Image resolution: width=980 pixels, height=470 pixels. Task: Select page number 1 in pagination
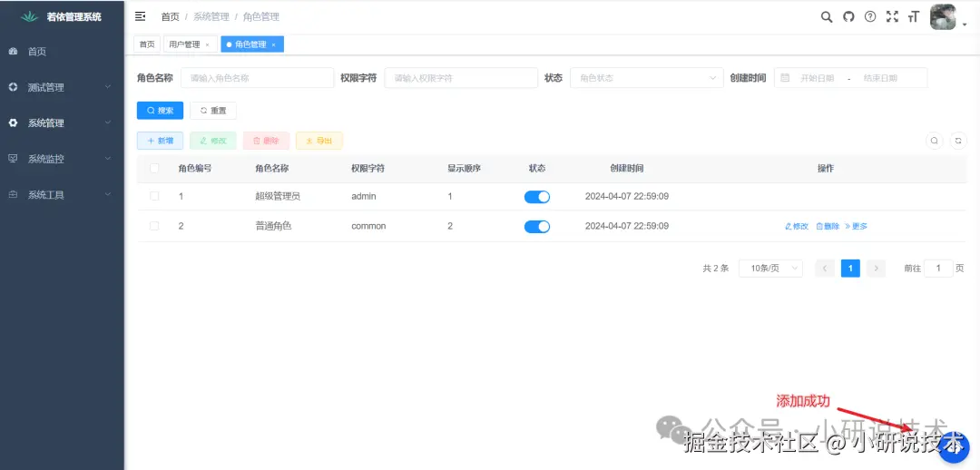(x=850, y=269)
